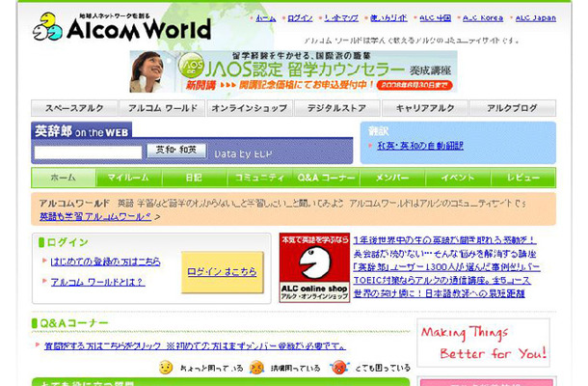Go to キャリアアルク nav button

[425, 108]
